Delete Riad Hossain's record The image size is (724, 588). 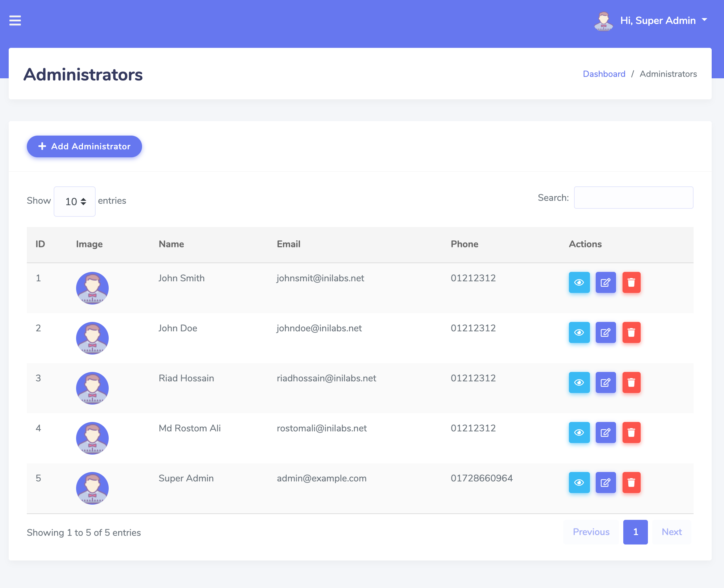631,382
